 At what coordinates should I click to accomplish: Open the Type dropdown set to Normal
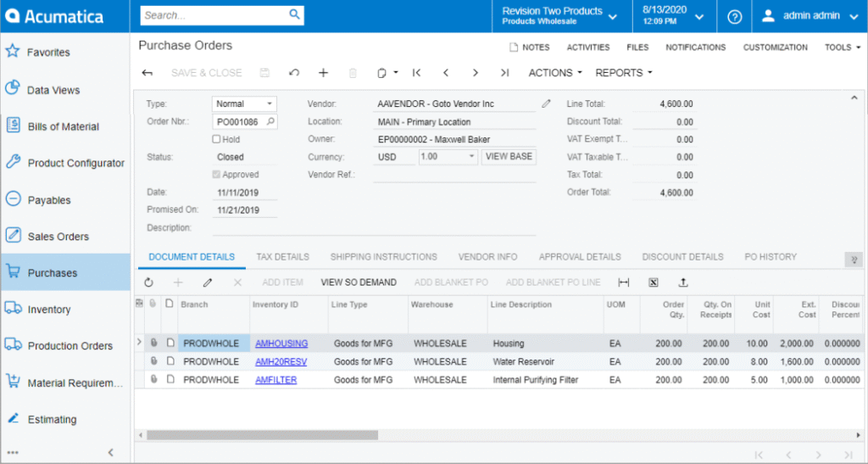(244, 103)
